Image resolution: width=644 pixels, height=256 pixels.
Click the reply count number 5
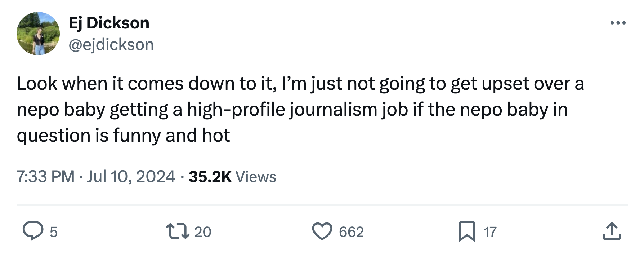pos(53,232)
